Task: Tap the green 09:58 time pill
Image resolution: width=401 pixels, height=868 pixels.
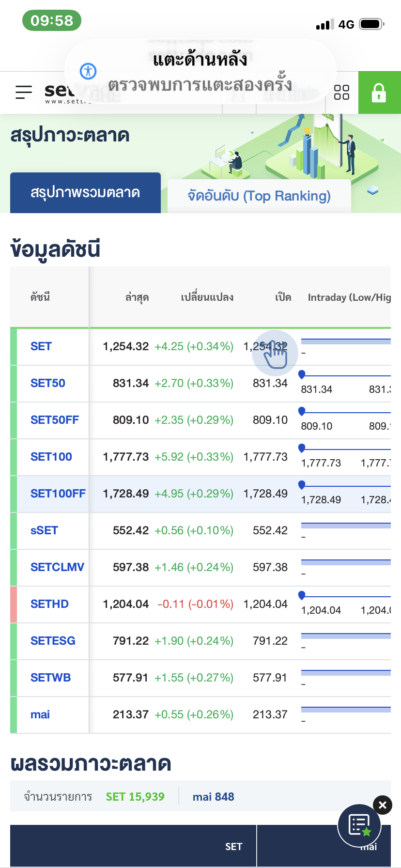Action: pyautogui.click(x=51, y=20)
